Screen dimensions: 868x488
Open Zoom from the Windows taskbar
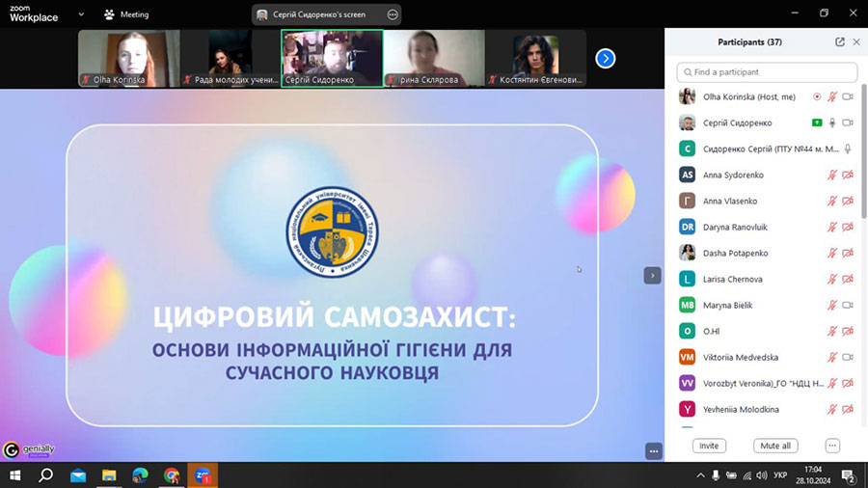(x=203, y=475)
